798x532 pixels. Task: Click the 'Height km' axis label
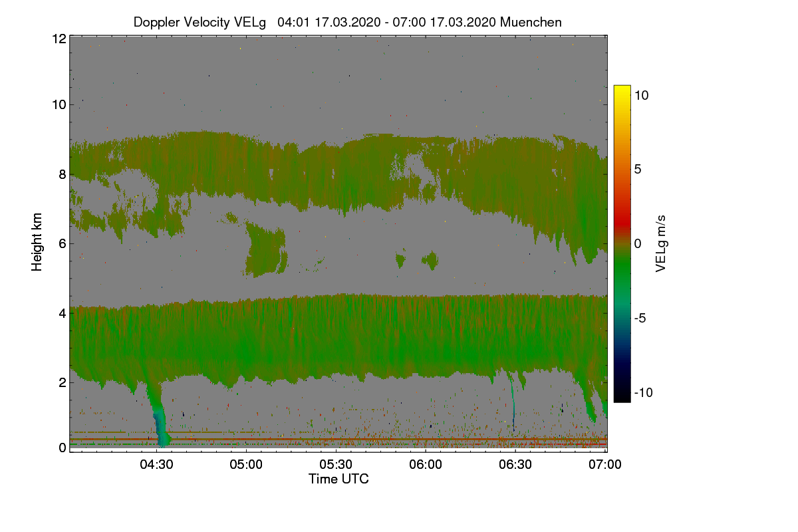(37, 241)
